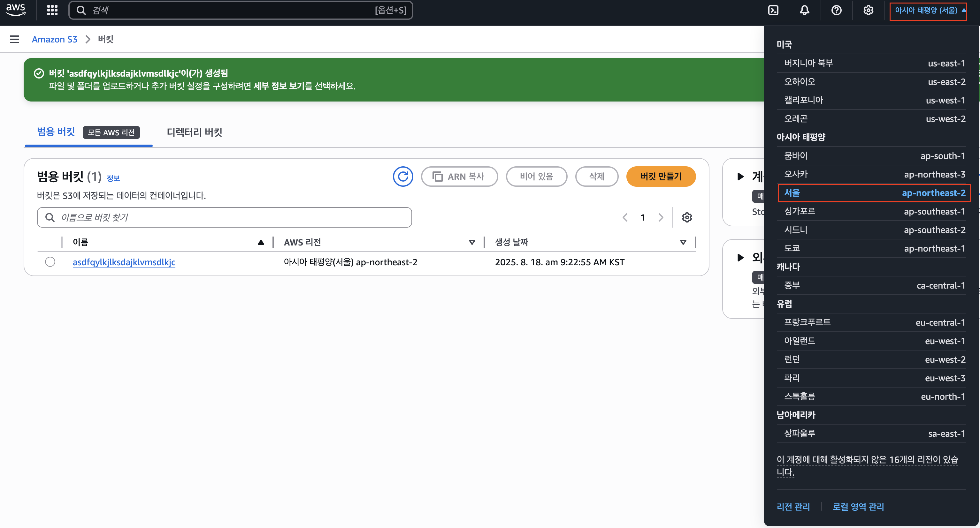Screen dimensions: 980x528
Task: Switch to the Directory buckets tab
Action: pos(195,132)
